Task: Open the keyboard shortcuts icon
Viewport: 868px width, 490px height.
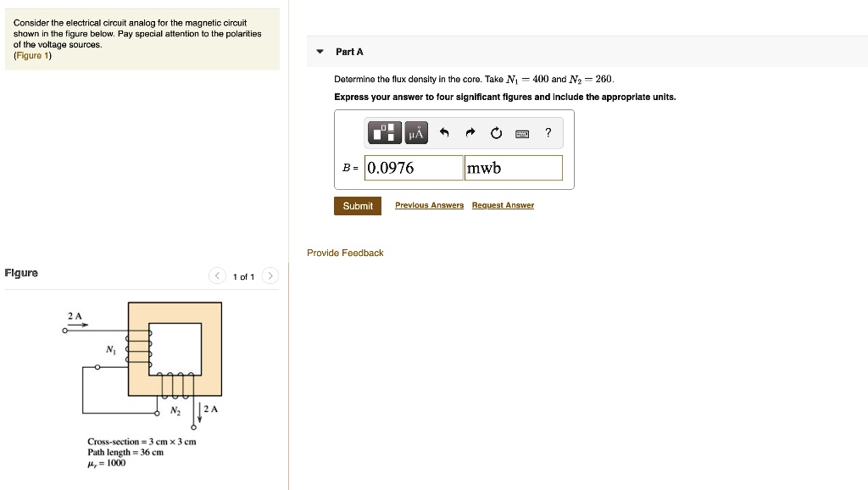Action: [521, 133]
